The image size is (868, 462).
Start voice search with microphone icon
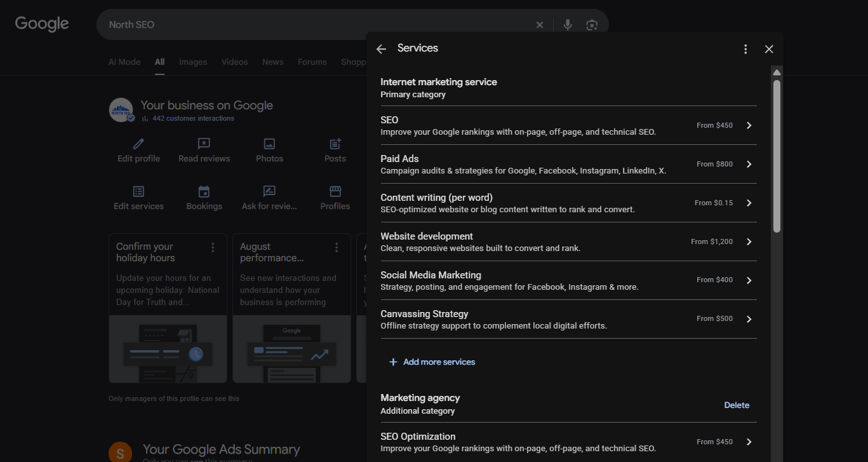click(568, 25)
